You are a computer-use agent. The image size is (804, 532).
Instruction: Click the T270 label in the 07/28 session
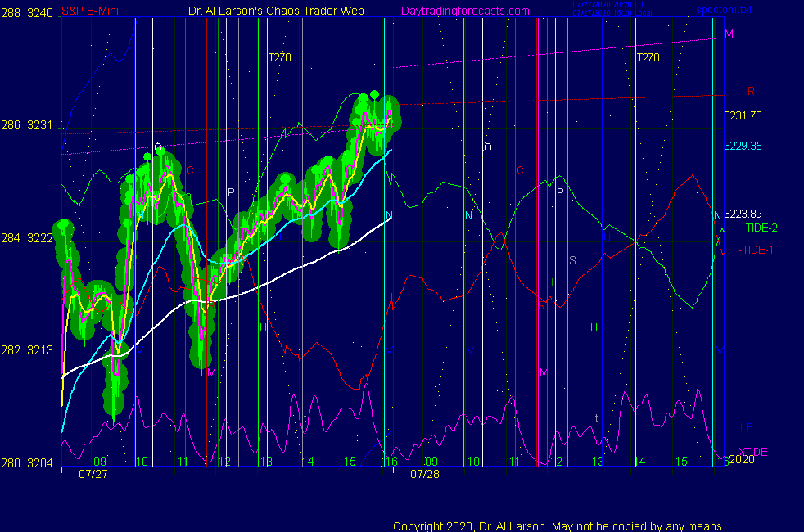(648, 57)
